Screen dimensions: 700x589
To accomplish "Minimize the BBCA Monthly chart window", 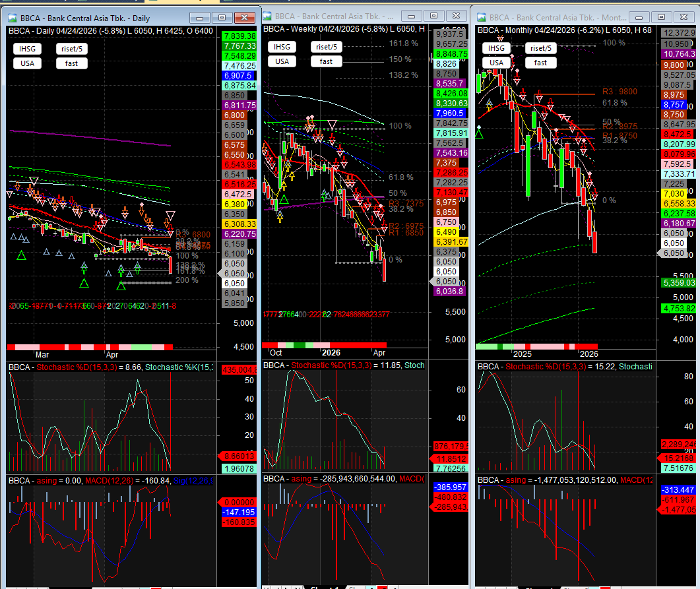I will [639, 17].
